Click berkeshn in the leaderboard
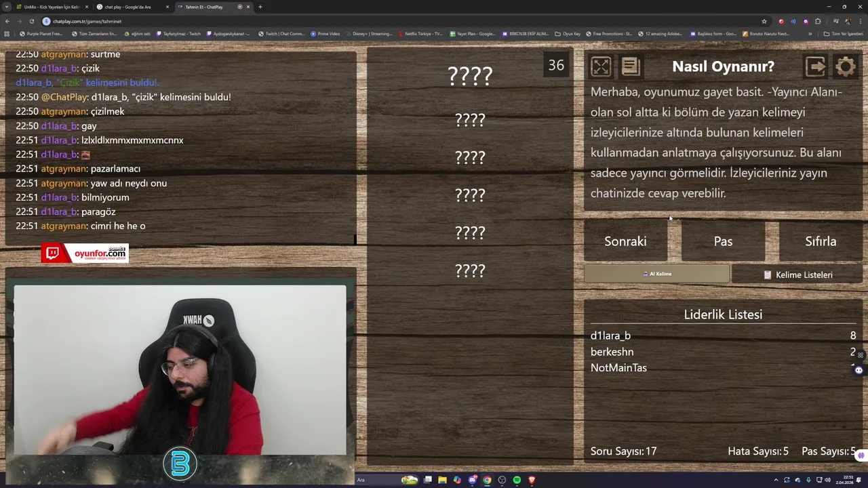 coord(612,352)
